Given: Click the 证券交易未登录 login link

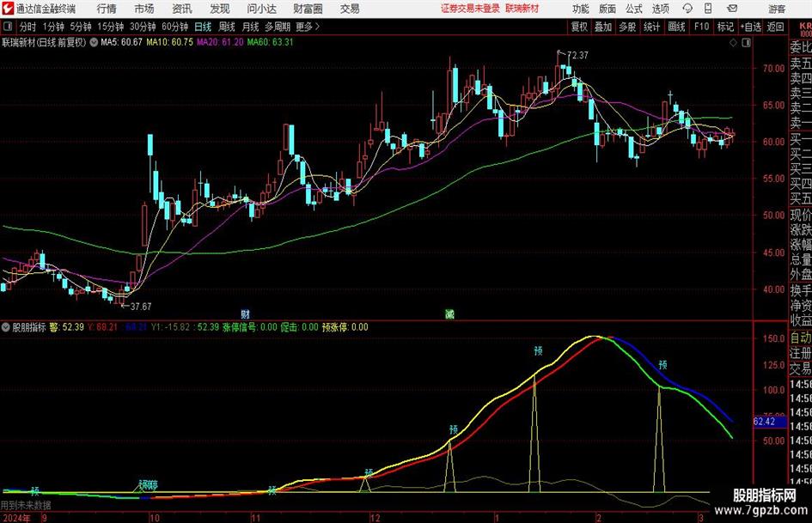Looking at the screenshot, I should [470, 9].
